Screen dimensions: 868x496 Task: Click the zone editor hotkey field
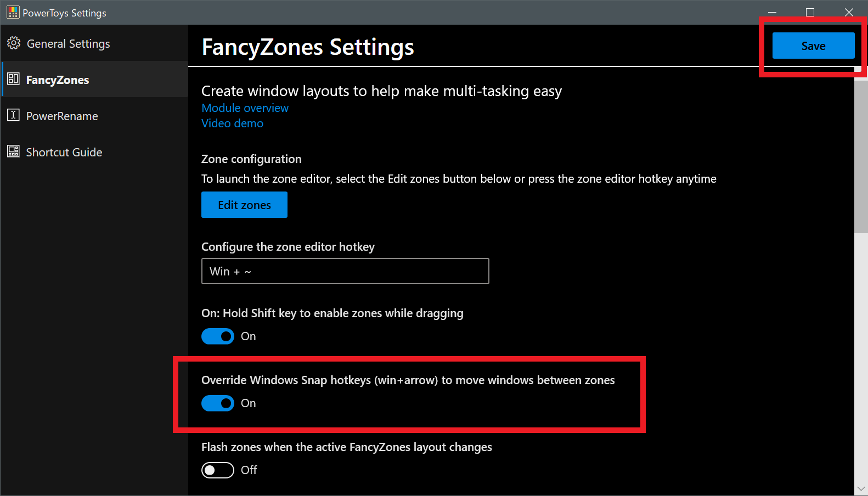click(x=345, y=271)
